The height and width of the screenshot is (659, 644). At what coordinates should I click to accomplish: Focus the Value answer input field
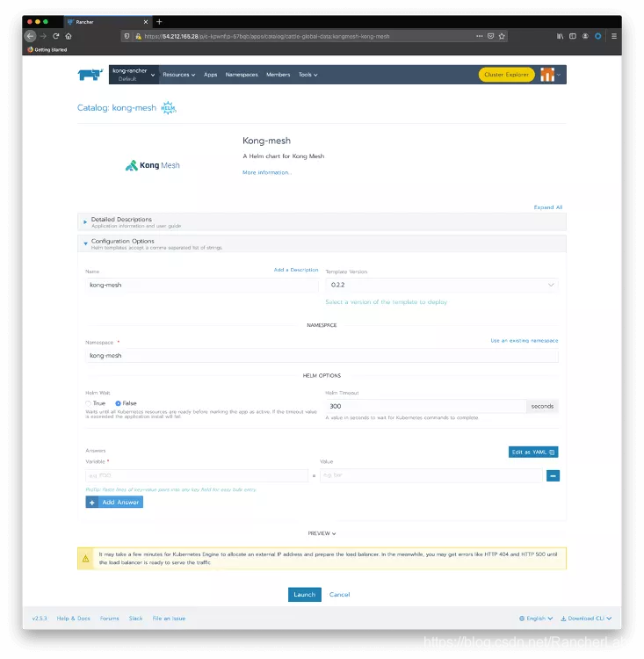click(431, 475)
